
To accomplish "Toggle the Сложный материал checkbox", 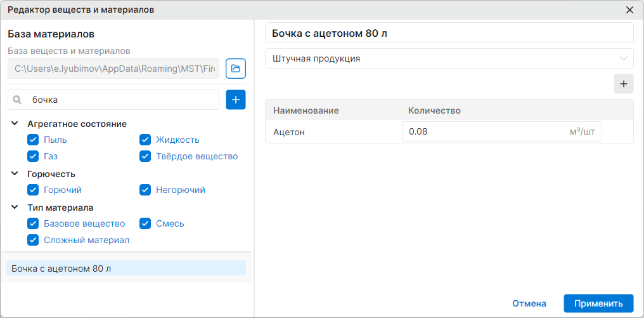I will point(33,240).
